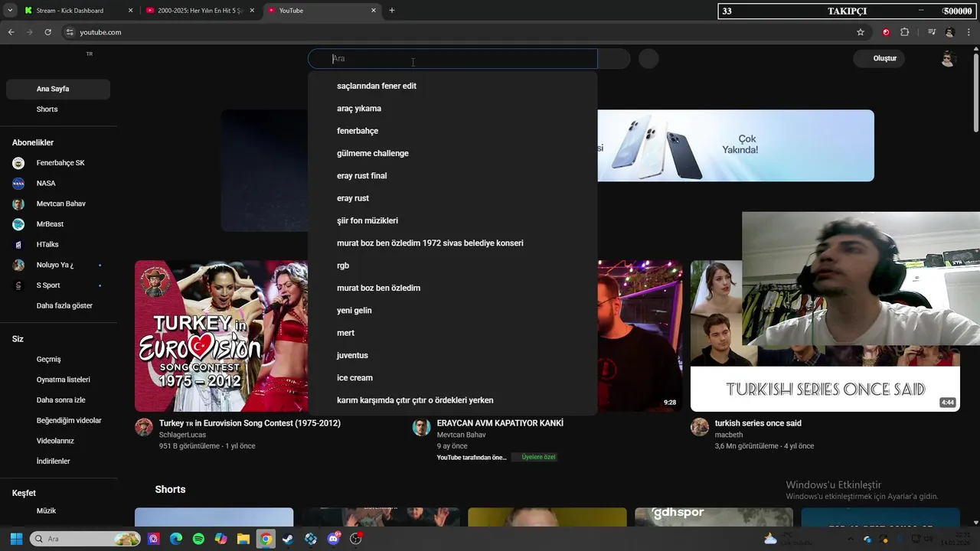Click the YouTube Ara search field

click(452, 59)
